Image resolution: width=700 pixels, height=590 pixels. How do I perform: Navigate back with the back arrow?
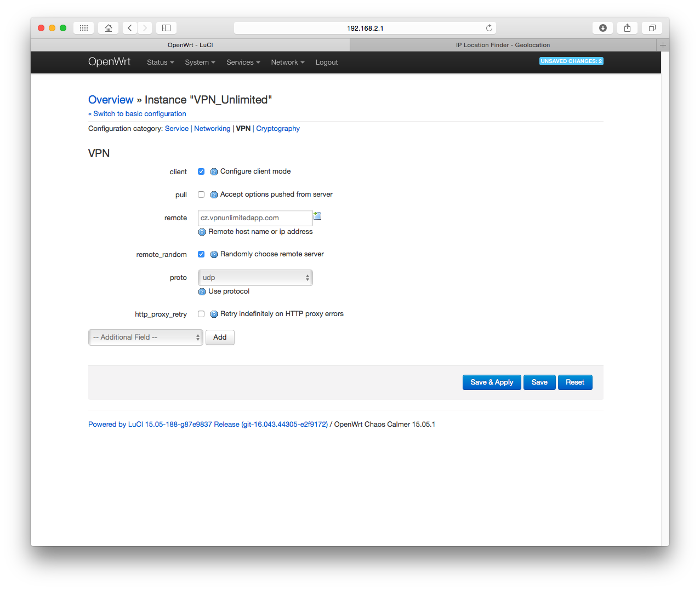click(130, 28)
